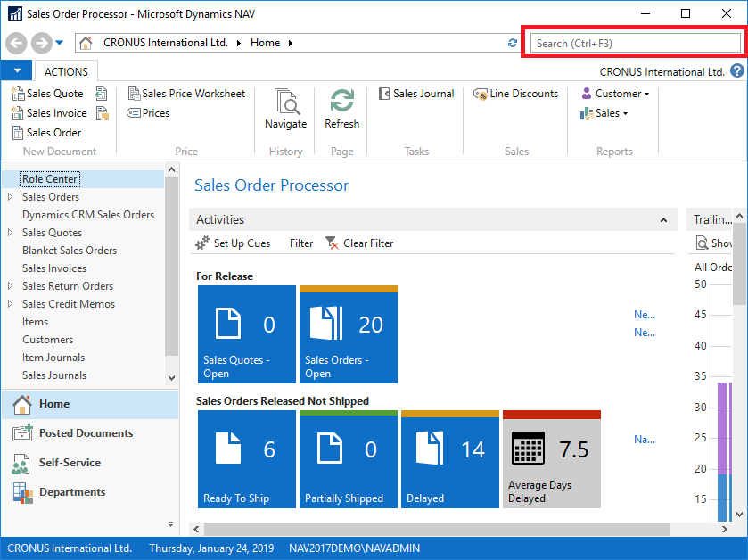Click the first Ne... link in For Release
Viewport: 748px width, 560px height.
tap(645, 315)
